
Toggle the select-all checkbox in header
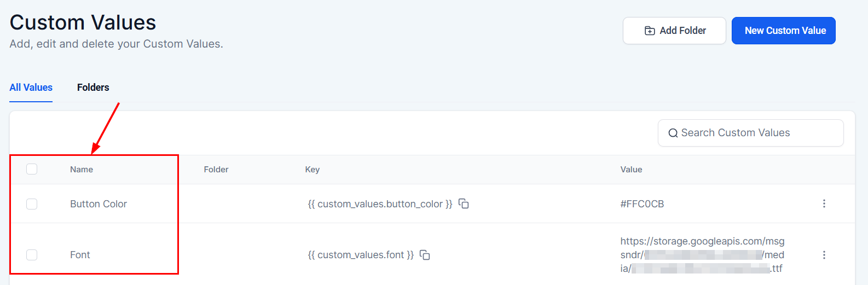tap(32, 169)
